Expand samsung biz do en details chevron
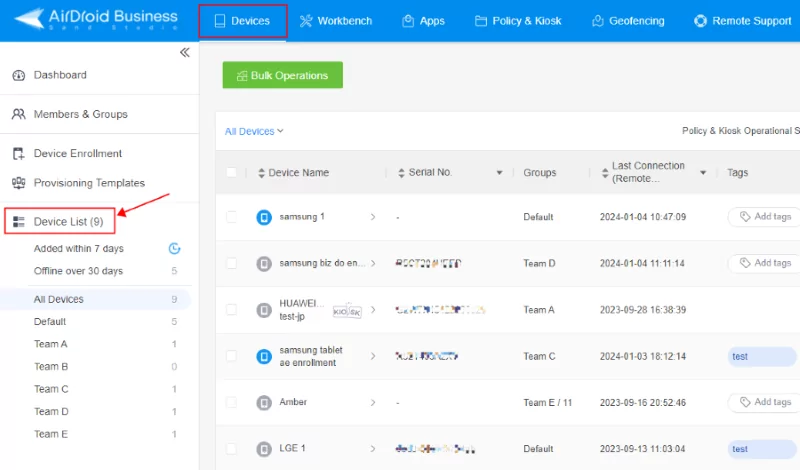Viewport: 800px width, 470px height. (x=373, y=263)
